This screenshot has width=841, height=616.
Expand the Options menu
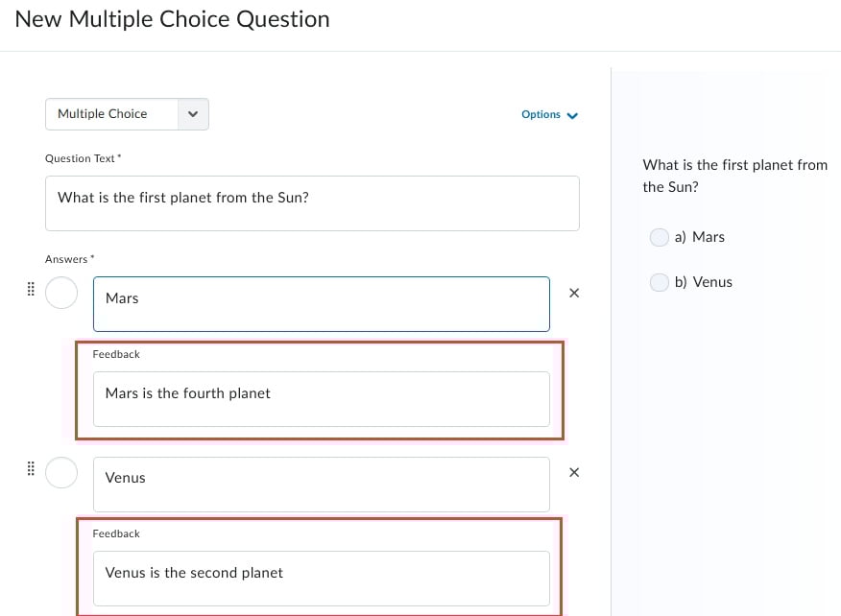point(549,115)
